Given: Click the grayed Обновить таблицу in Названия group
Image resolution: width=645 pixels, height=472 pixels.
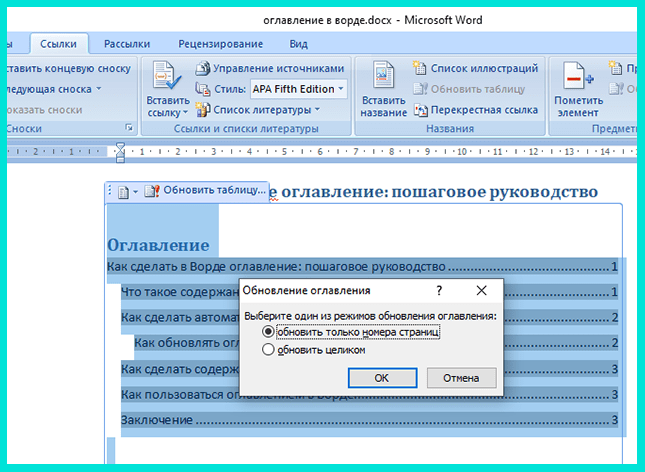Looking at the screenshot, I should pyautogui.click(x=469, y=89).
